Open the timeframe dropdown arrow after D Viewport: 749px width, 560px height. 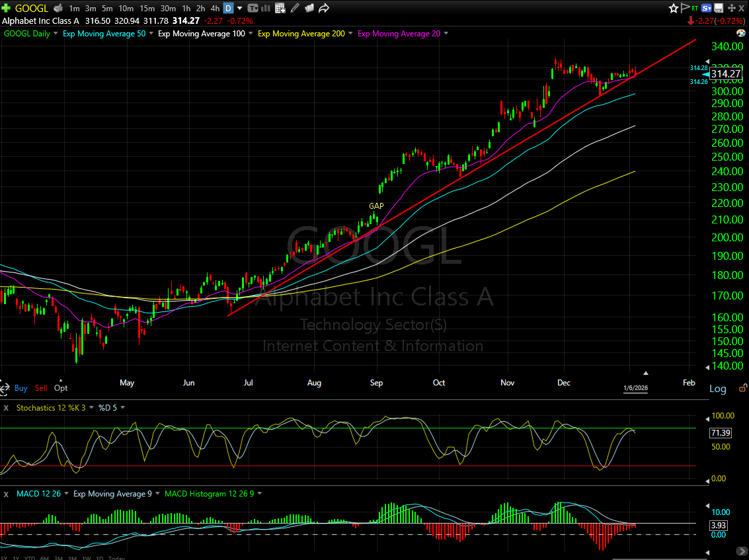(x=240, y=8)
